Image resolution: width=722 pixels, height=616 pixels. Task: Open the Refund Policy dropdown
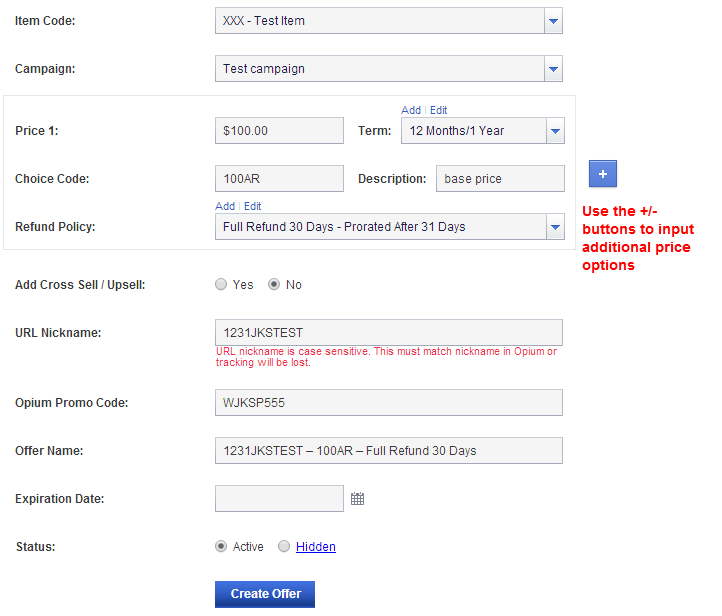tap(555, 227)
